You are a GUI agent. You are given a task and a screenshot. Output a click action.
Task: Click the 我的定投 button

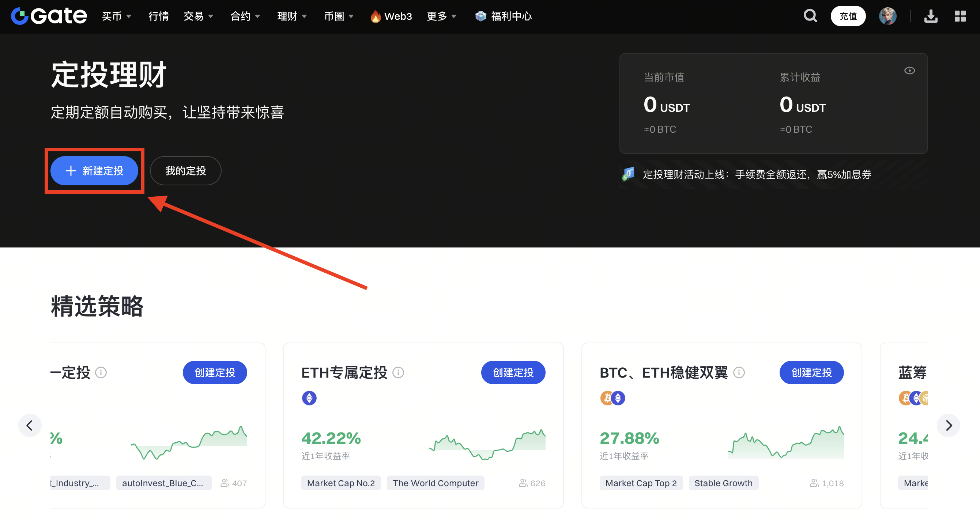pyautogui.click(x=185, y=171)
